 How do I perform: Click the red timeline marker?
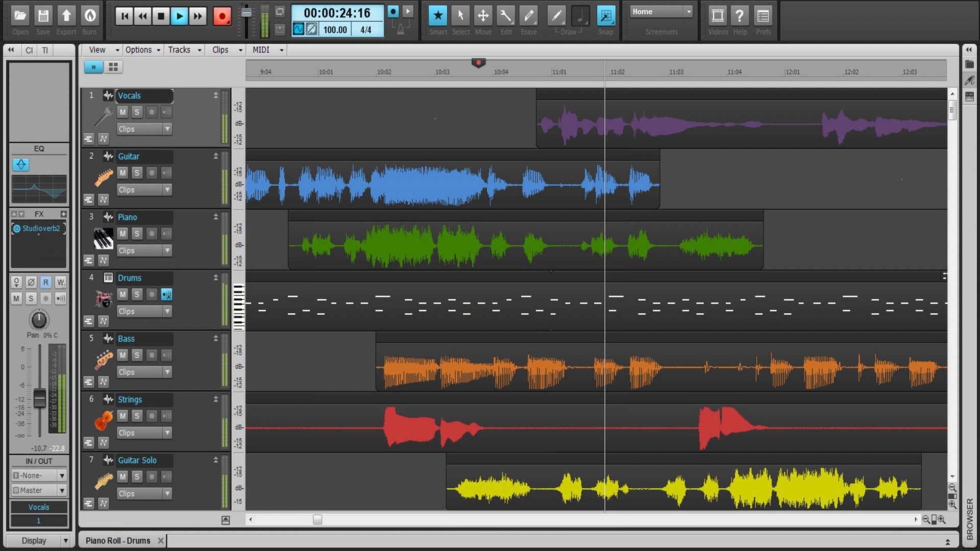[478, 63]
